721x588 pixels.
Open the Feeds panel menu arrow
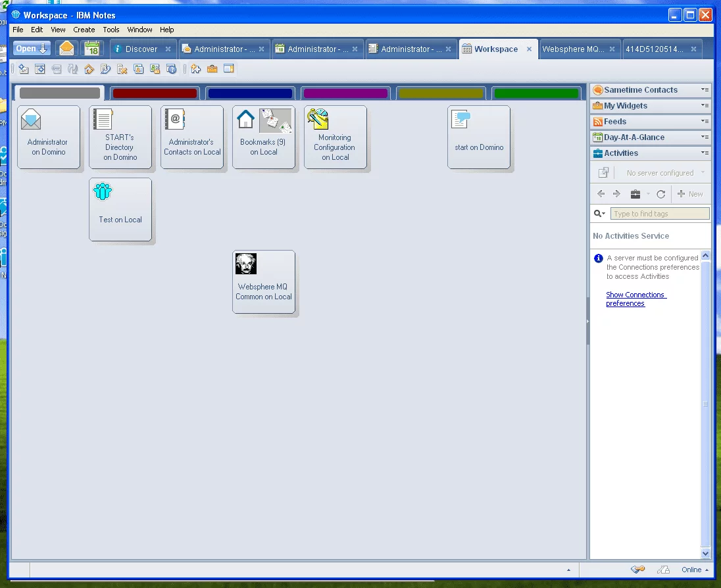(x=705, y=122)
